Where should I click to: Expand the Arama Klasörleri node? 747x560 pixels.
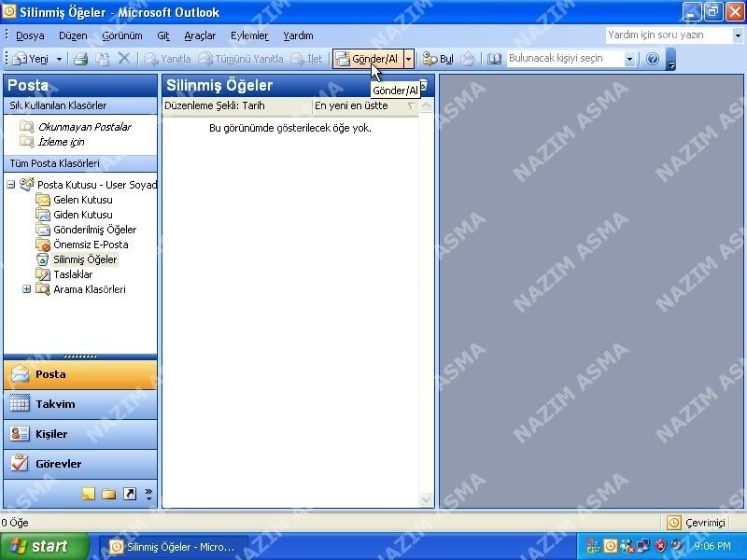click(27, 289)
